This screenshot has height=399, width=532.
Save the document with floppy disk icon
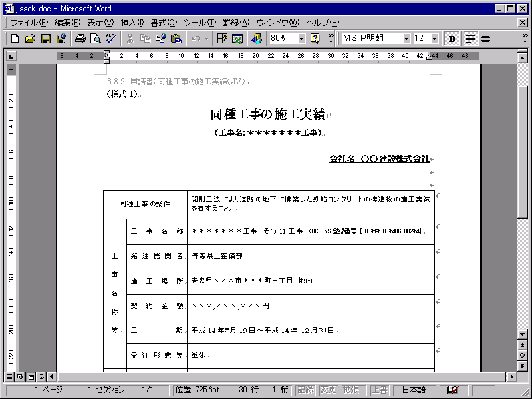(x=46, y=39)
